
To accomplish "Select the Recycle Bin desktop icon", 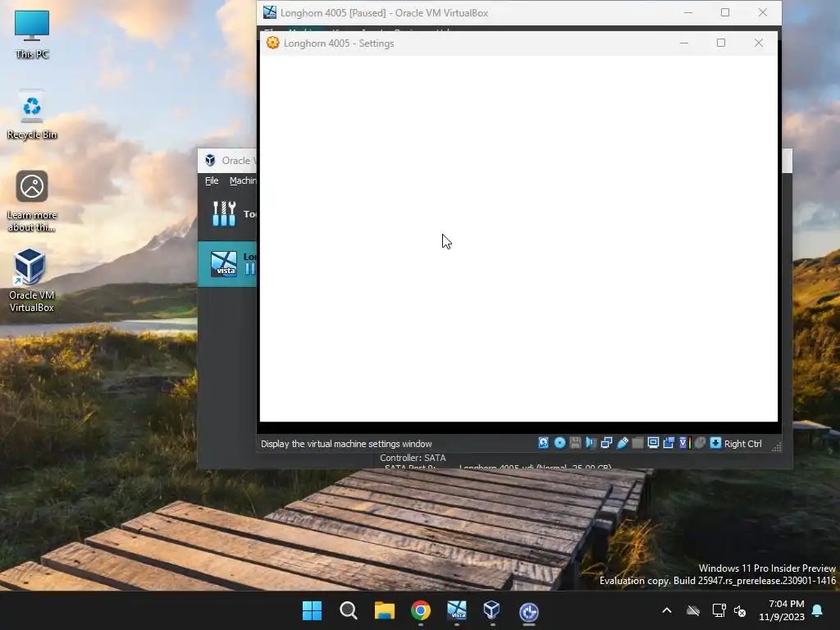I will [32, 115].
